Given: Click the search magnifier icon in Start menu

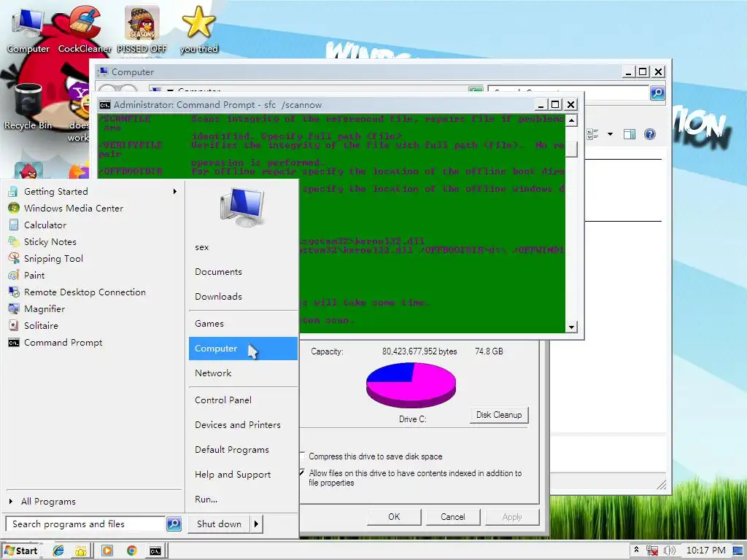Looking at the screenshot, I should [x=174, y=524].
